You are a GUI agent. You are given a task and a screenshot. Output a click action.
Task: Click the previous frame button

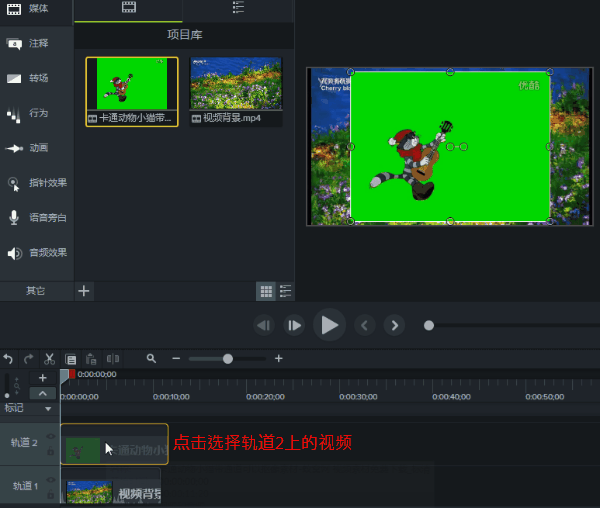[x=264, y=326]
